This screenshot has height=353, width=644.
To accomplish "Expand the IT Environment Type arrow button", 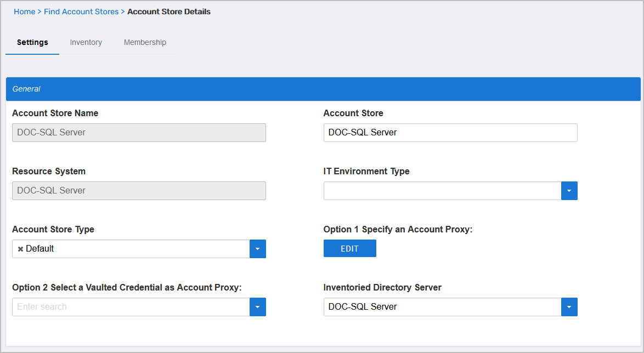I will (569, 191).
